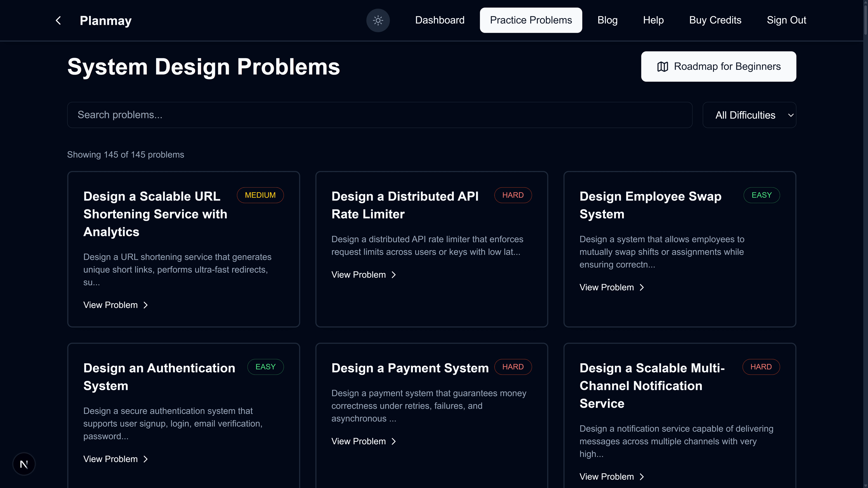
Task: Expand the difficulty filter chevron
Action: pos(791,115)
